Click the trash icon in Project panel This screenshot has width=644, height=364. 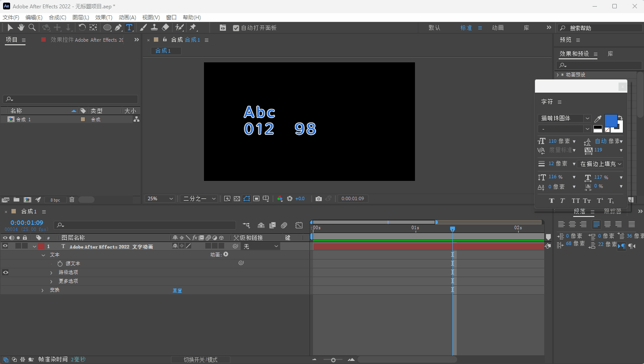[x=72, y=200]
